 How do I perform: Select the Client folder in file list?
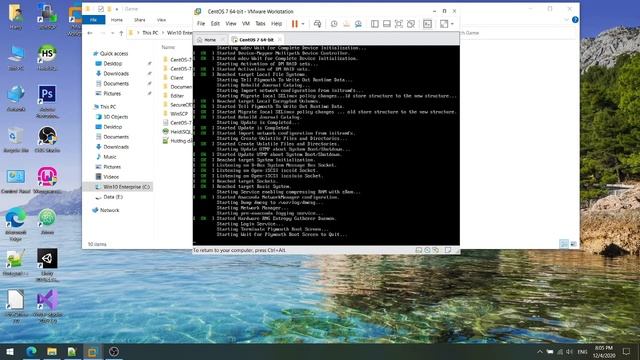coord(177,78)
